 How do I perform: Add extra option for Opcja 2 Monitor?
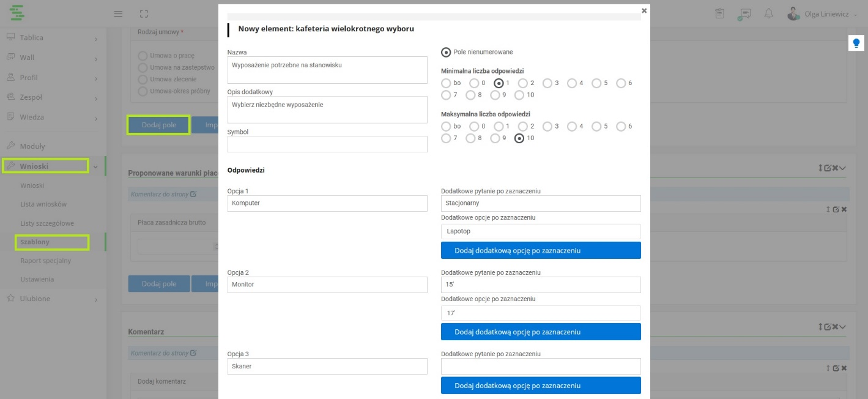pos(541,332)
